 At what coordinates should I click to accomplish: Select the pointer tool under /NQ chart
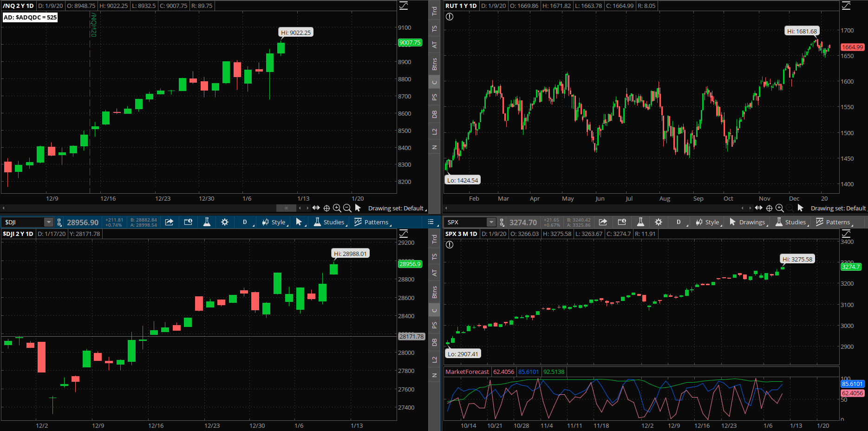coord(358,208)
